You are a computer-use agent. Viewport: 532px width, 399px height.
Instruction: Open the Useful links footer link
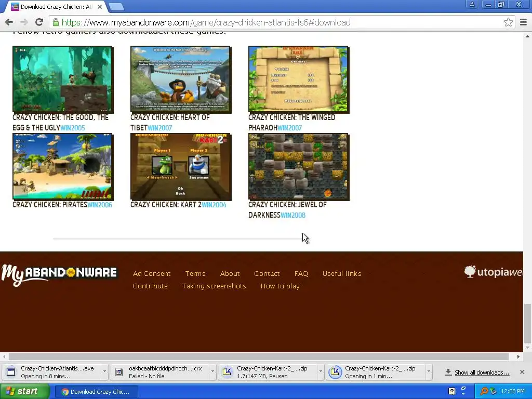(x=342, y=273)
